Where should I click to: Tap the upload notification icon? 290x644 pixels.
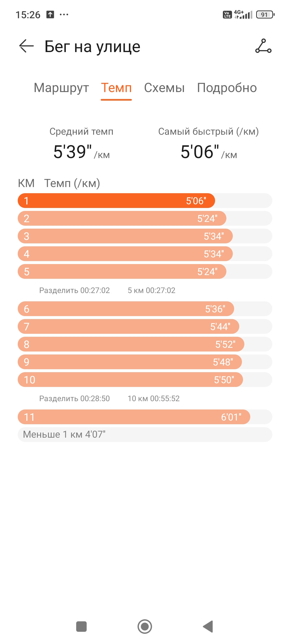coord(50,14)
